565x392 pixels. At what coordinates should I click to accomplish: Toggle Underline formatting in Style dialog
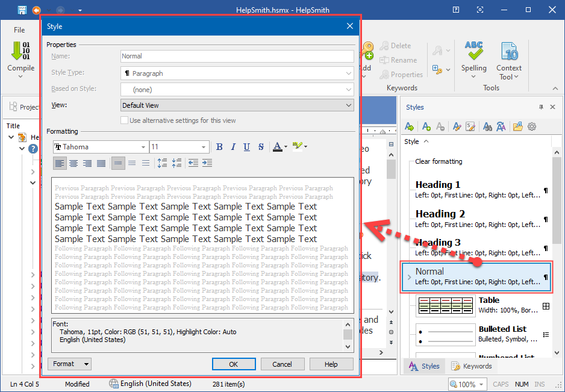pyautogui.click(x=247, y=147)
